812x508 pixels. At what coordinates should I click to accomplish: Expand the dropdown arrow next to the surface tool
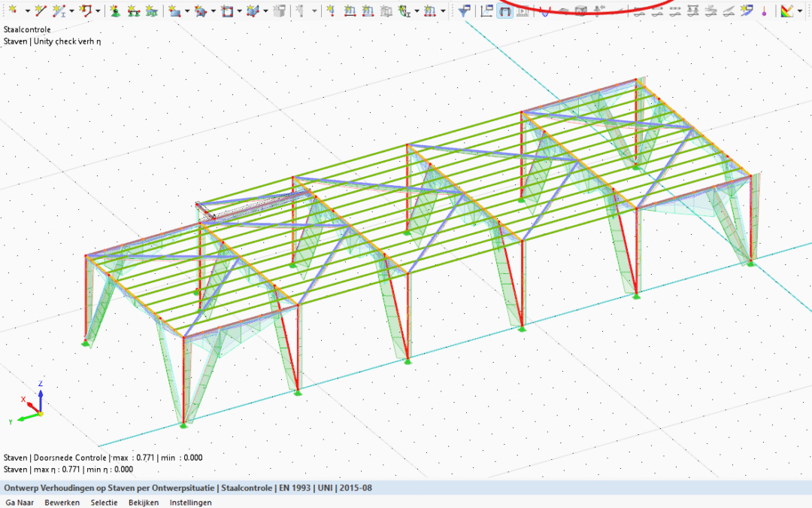(187, 11)
